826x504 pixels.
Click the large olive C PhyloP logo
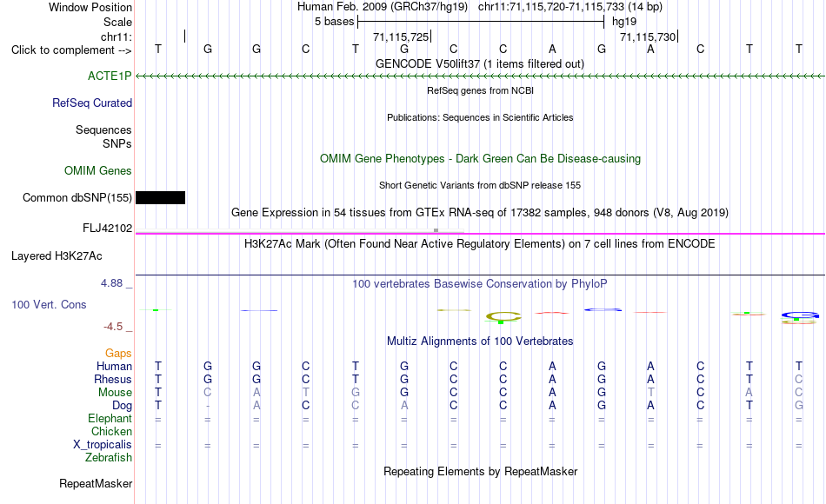click(503, 317)
